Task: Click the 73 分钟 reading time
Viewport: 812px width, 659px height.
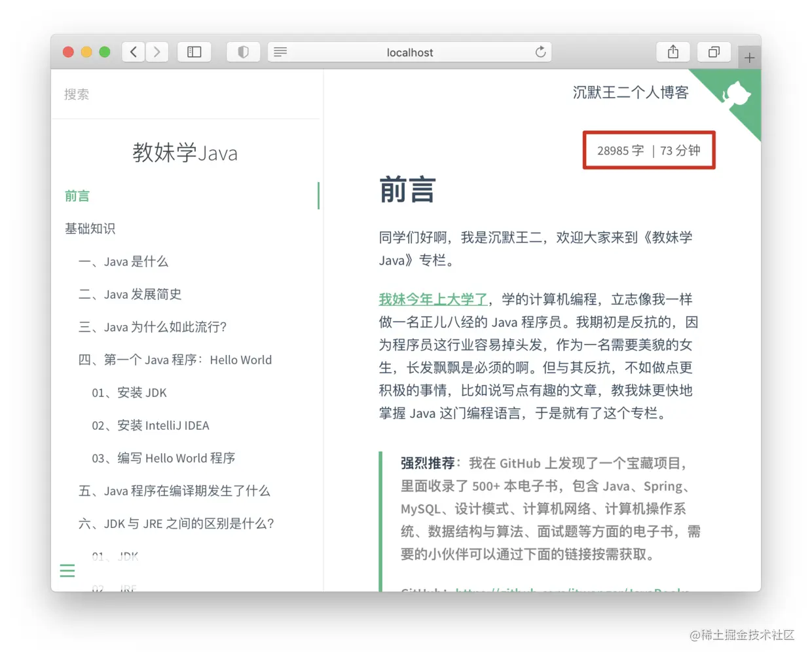Action: 680,151
